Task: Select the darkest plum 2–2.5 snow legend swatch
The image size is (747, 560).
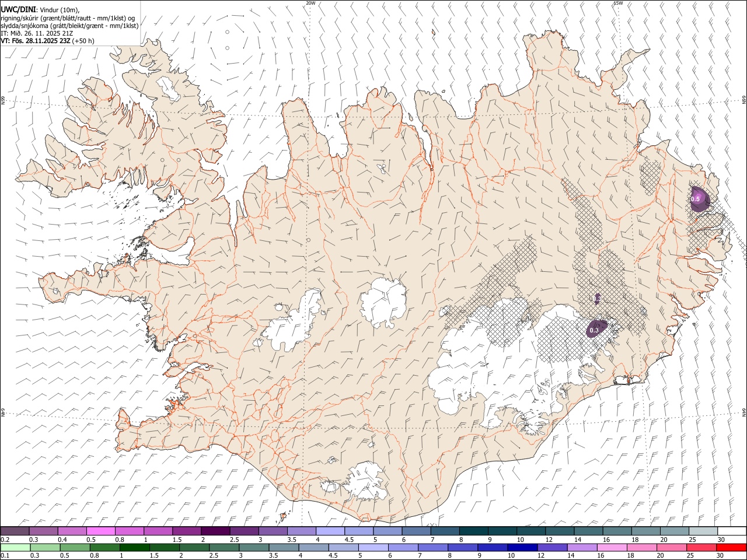Action: pyautogui.click(x=215, y=531)
